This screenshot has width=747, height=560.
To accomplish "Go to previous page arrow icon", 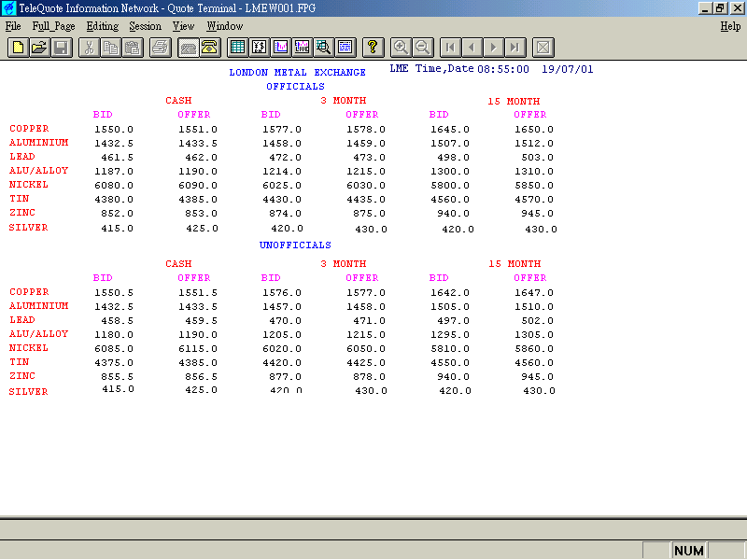I will pyautogui.click(x=472, y=48).
